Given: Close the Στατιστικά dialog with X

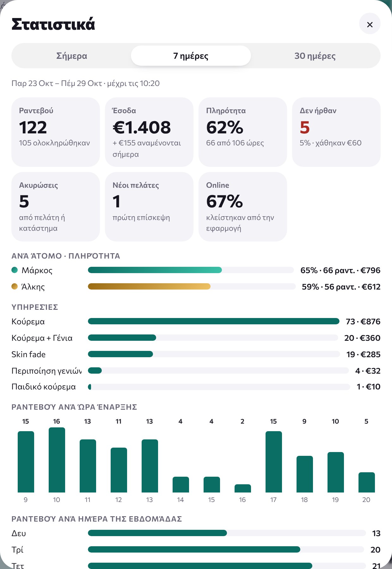Looking at the screenshot, I should tap(370, 24).
